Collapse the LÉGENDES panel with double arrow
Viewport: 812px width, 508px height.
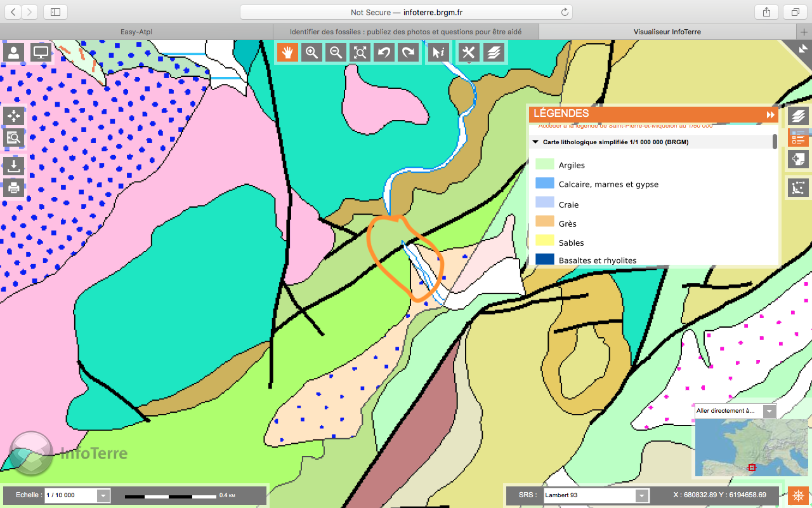[x=770, y=114]
